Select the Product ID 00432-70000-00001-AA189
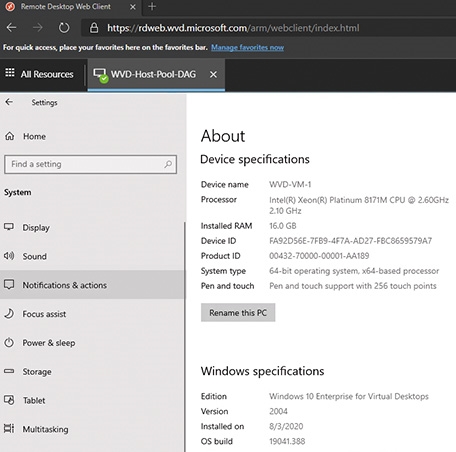 click(x=319, y=256)
